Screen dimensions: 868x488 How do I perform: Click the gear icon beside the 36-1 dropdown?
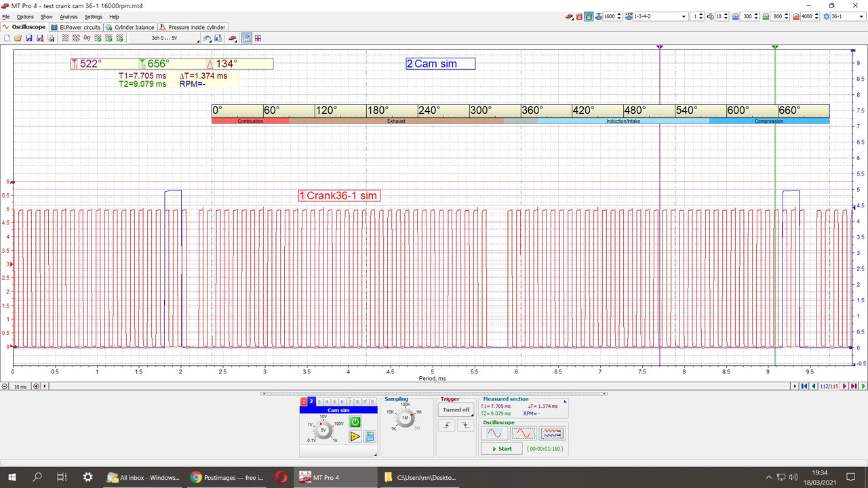coord(826,16)
